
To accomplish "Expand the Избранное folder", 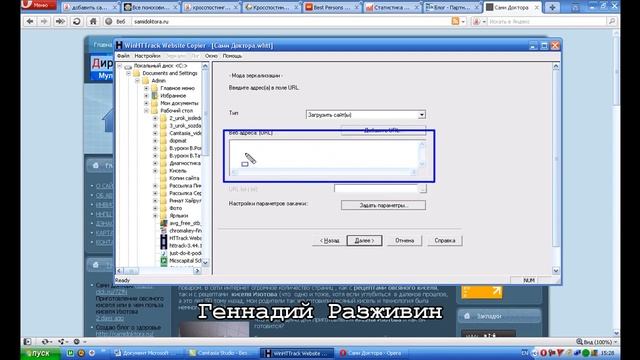I will tap(146, 96).
